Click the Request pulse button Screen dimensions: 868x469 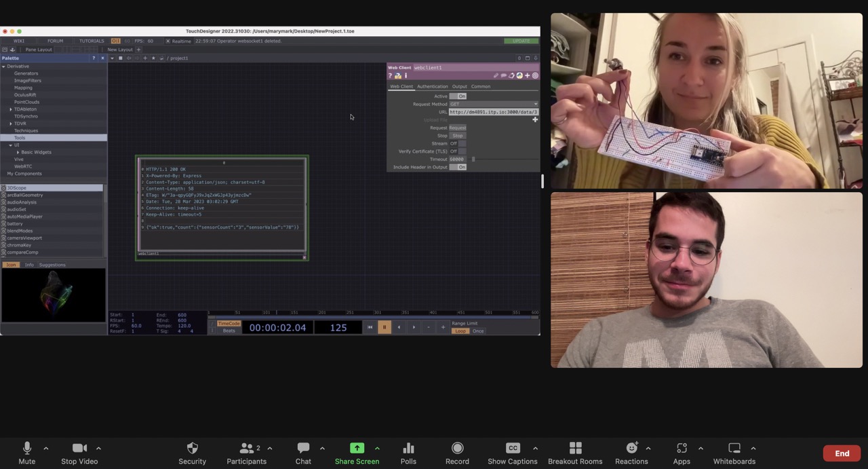pos(458,128)
